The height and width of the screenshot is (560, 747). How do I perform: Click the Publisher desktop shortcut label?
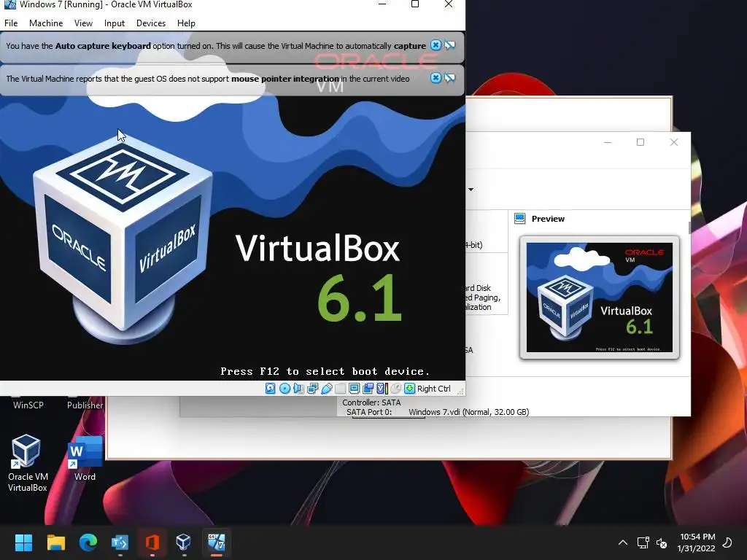click(x=85, y=405)
